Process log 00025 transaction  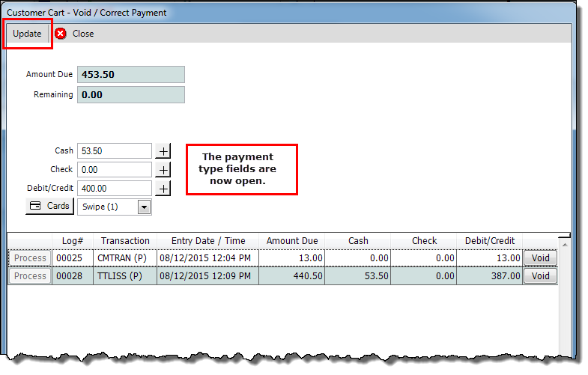pyautogui.click(x=30, y=258)
